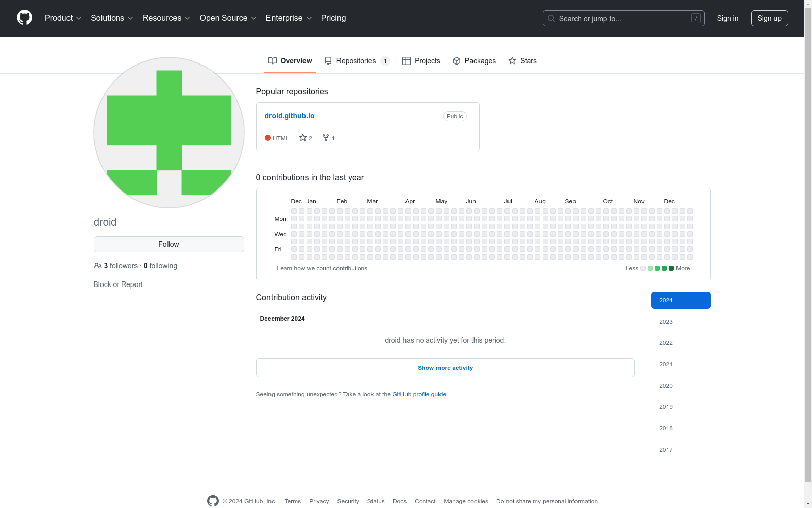The width and height of the screenshot is (812, 508).
Task: Expand the Open Source dropdown menu
Action: point(228,18)
